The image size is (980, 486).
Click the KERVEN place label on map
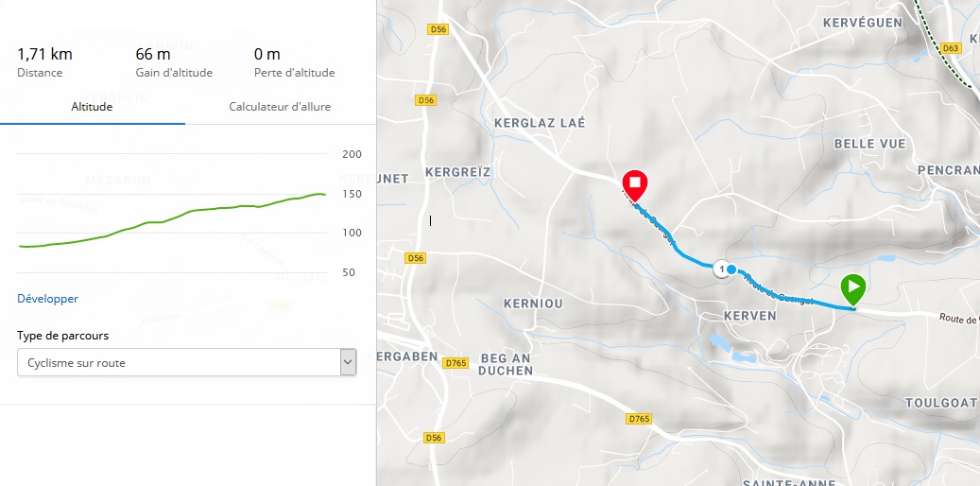(x=749, y=315)
